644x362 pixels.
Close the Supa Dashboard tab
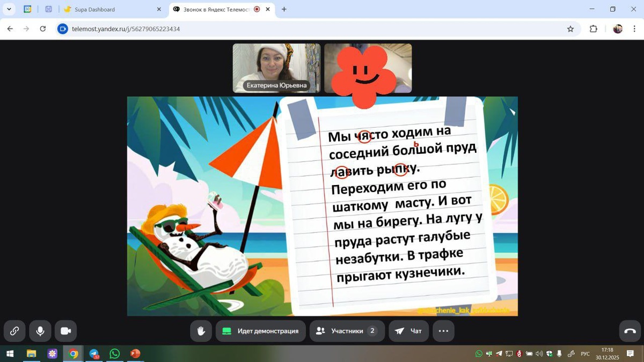(159, 9)
